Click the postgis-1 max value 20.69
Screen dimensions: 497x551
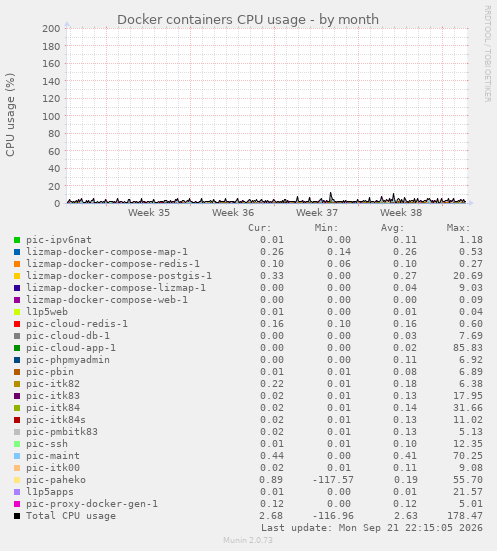click(468, 276)
